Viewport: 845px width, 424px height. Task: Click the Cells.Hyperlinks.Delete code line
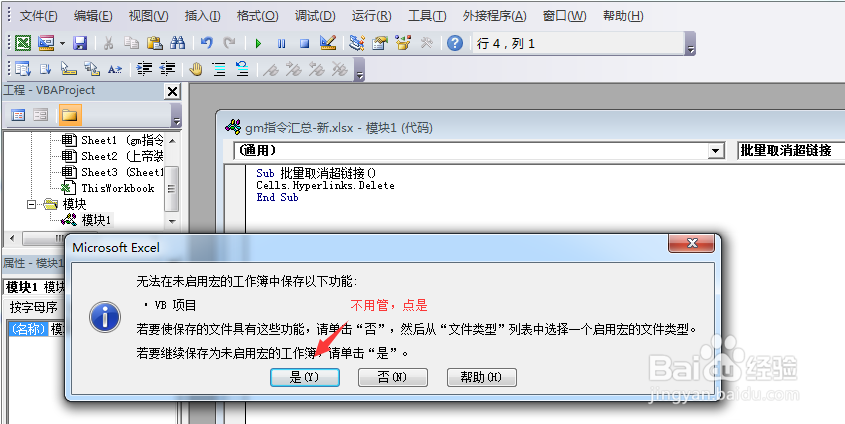(x=325, y=185)
